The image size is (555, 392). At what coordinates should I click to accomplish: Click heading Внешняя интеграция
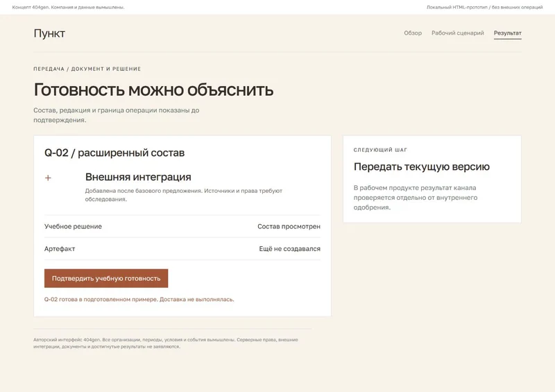pyautogui.click(x=138, y=177)
